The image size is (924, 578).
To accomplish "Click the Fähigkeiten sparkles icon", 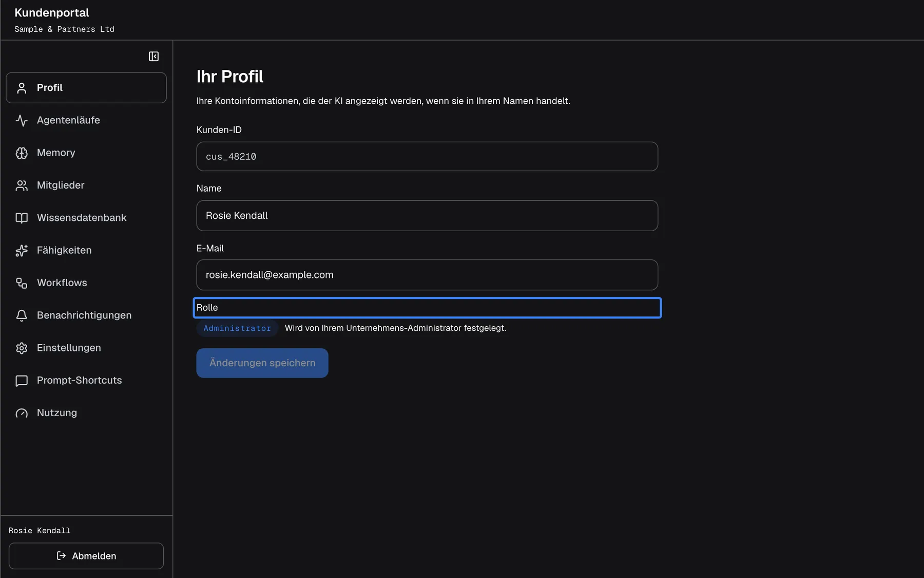I will point(22,250).
